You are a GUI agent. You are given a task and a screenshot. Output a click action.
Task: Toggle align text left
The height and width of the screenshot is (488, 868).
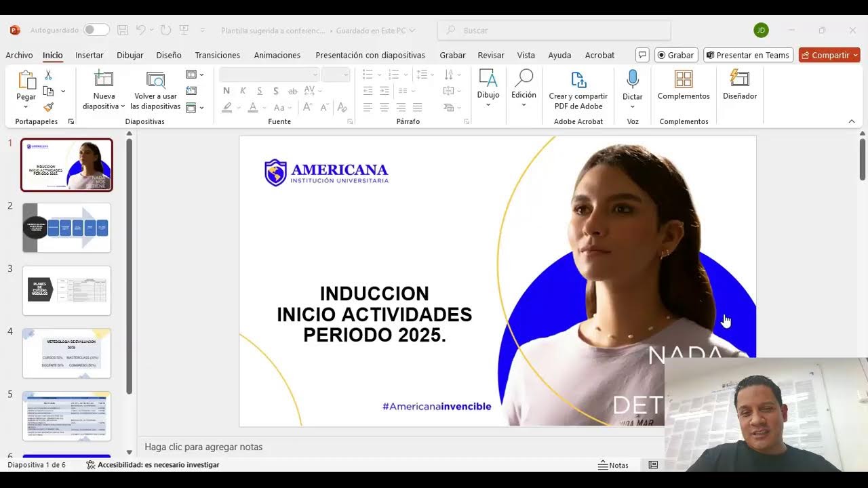point(368,107)
